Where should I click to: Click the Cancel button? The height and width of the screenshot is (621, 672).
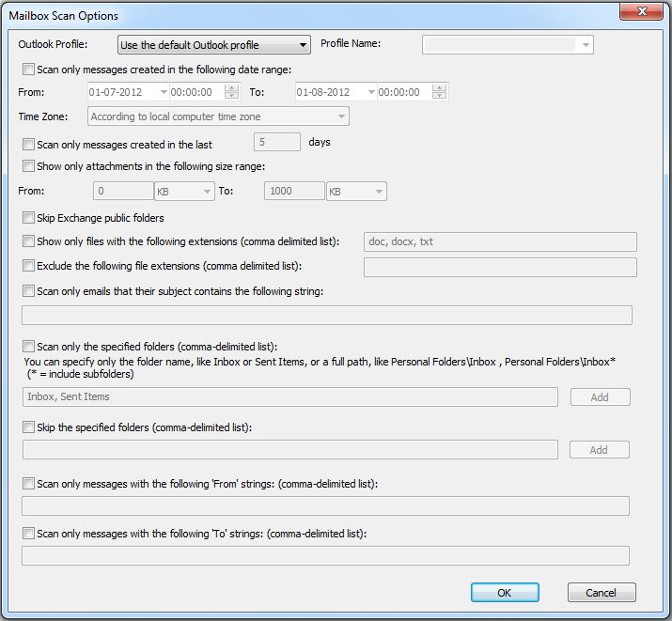click(x=602, y=592)
